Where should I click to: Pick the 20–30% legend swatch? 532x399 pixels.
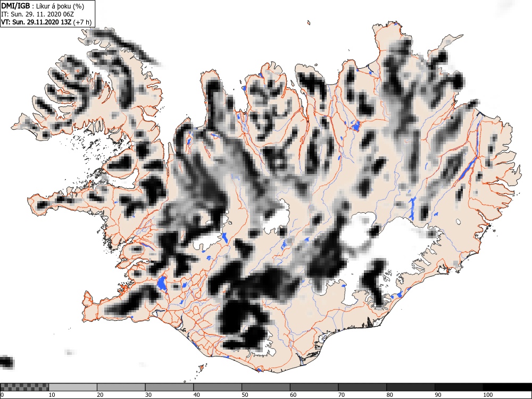tap(121, 387)
